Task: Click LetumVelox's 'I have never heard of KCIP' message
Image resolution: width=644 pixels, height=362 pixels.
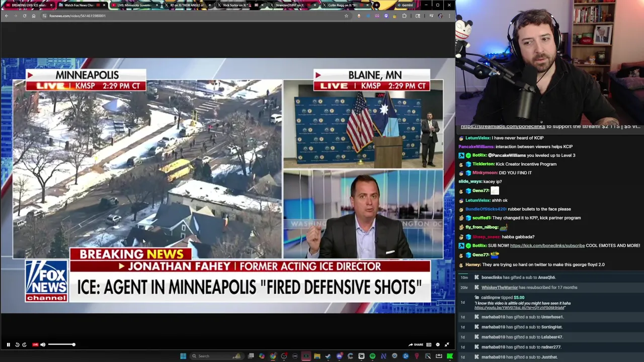Action: point(517,138)
